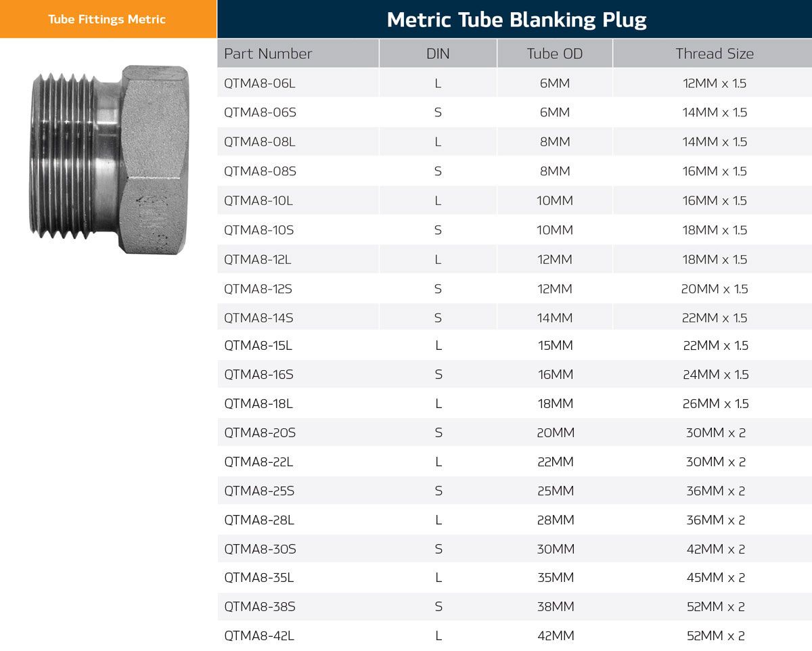812x651 pixels.
Task: Click the blanking plug product photo
Action: 110,160
